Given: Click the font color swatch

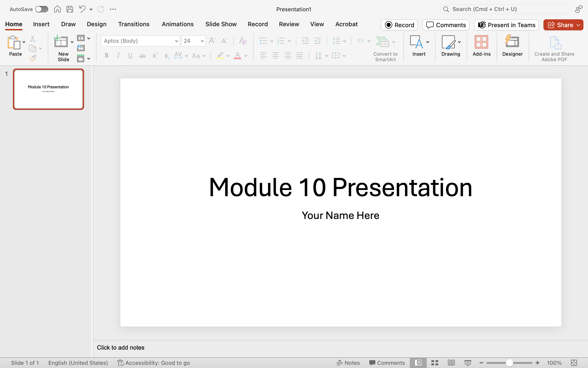Looking at the screenshot, I should pos(237,55).
